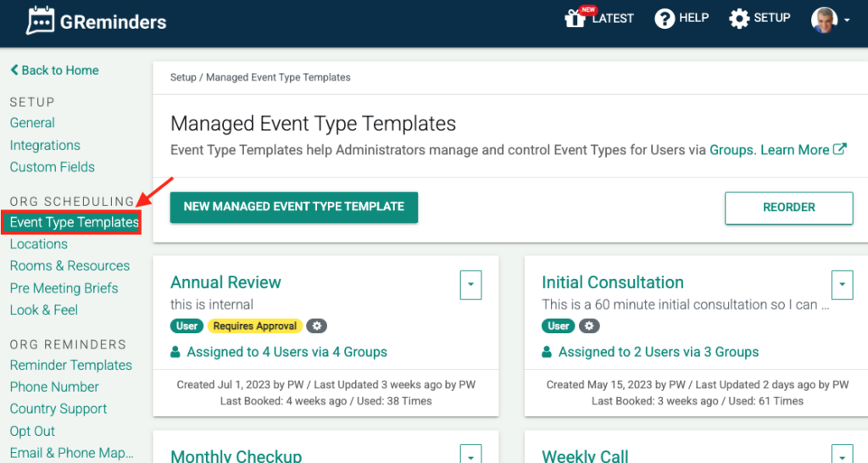Screen dimensions: 868x463
Task: Click 'Last Booked: 4 weeks ago' text
Action: click(283, 401)
